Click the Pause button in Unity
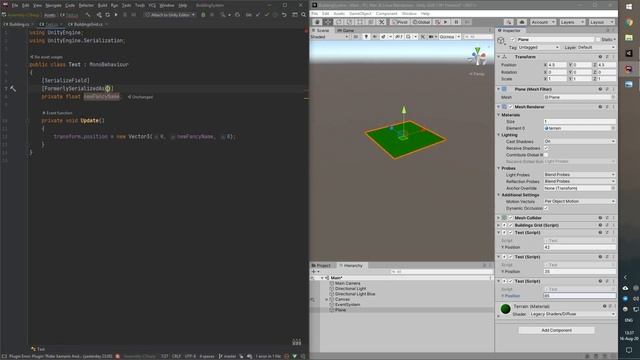This screenshot has height=360, width=640. (x=456, y=22)
